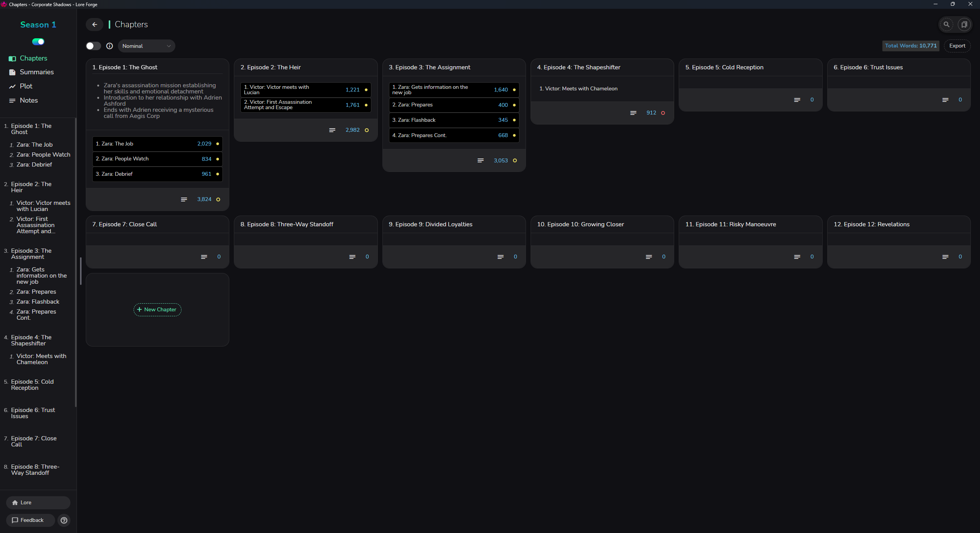
Task: Disable the Season 1 toggle switch
Action: click(38, 41)
